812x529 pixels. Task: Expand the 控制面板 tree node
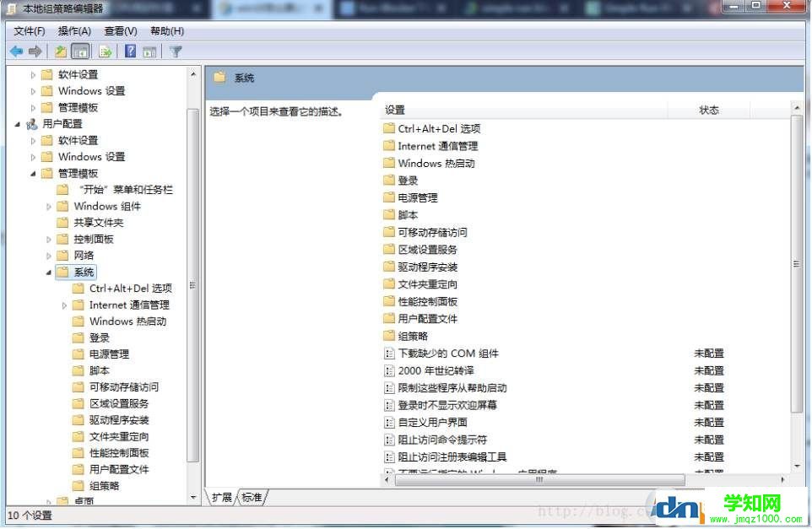tap(49, 240)
